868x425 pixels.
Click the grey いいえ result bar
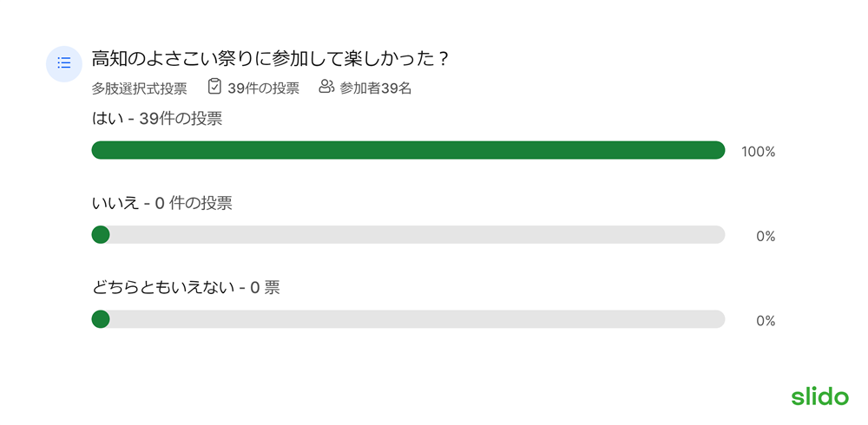[x=408, y=235]
